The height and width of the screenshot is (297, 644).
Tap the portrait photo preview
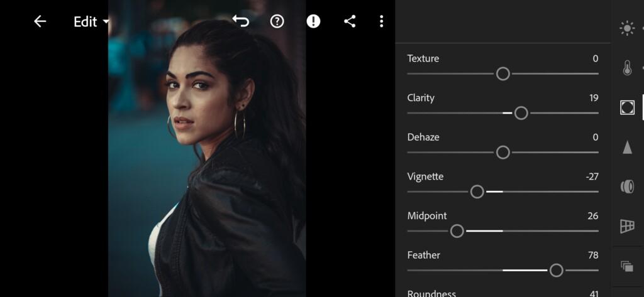pyautogui.click(x=207, y=148)
